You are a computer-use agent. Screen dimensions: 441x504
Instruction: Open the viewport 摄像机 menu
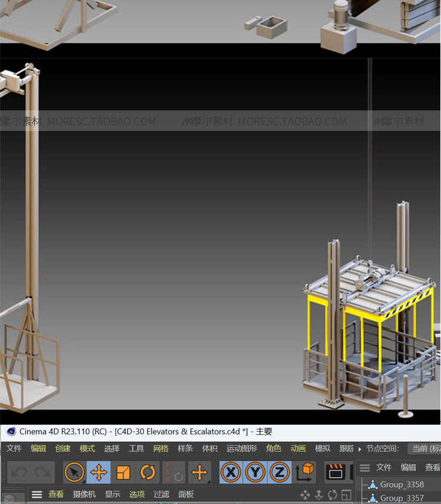tap(84, 495)
